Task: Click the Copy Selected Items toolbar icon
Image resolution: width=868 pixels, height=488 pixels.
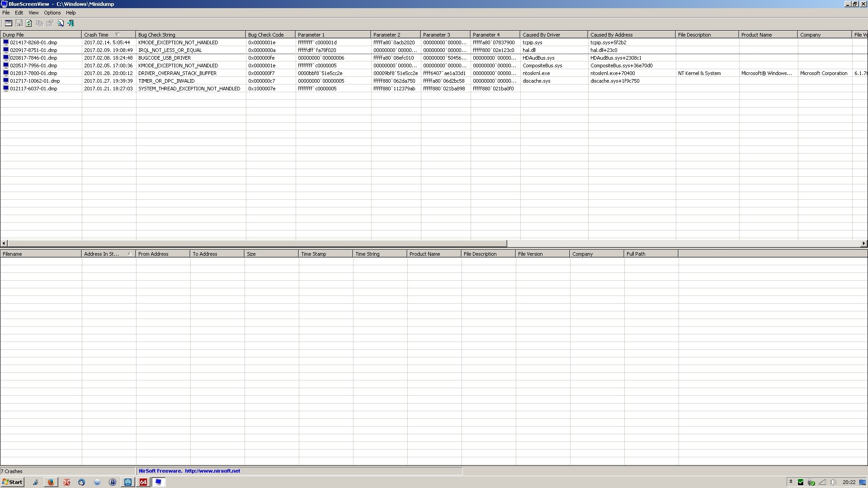Action: coord(39,23)
